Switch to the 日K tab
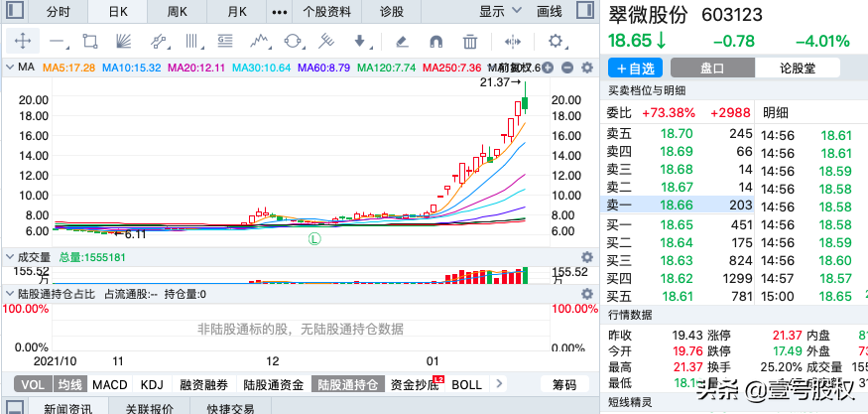The width and height of the screenshot is (868, 414). 118,11
